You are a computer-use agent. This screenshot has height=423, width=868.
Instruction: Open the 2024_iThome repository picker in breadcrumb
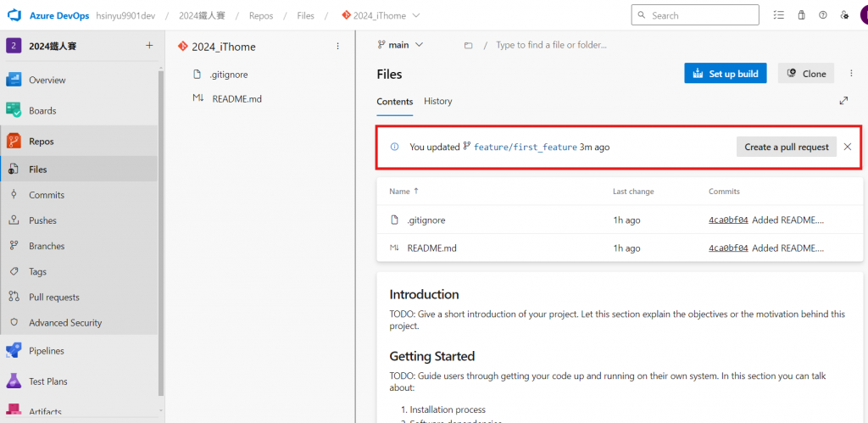pyautogui.click(x=381, y=15)
